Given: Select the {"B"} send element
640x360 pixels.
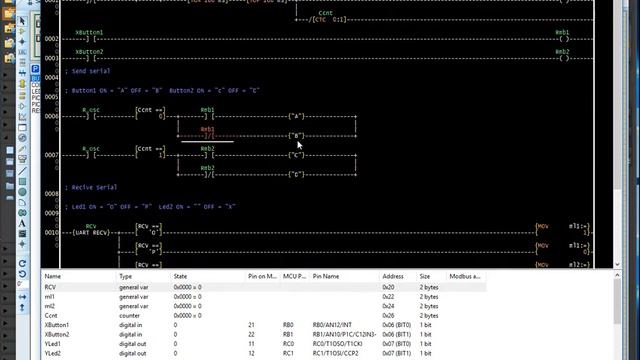Looking at the screenshot, I should pos(297,136).
